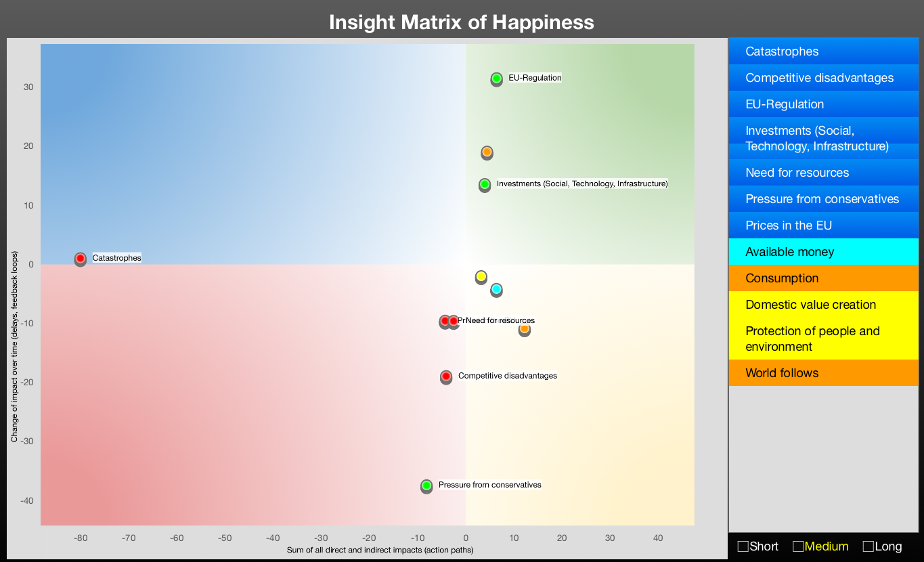This screenshot has height=562, width=924.
Task: Select the red Competitive disadvantages data point
Action: point(446,376)
